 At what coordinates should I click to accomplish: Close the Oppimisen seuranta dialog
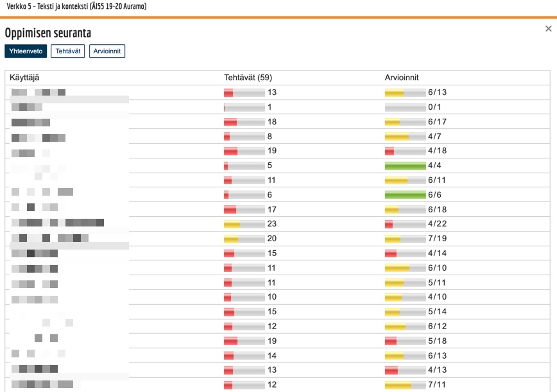tap(548, 29)
